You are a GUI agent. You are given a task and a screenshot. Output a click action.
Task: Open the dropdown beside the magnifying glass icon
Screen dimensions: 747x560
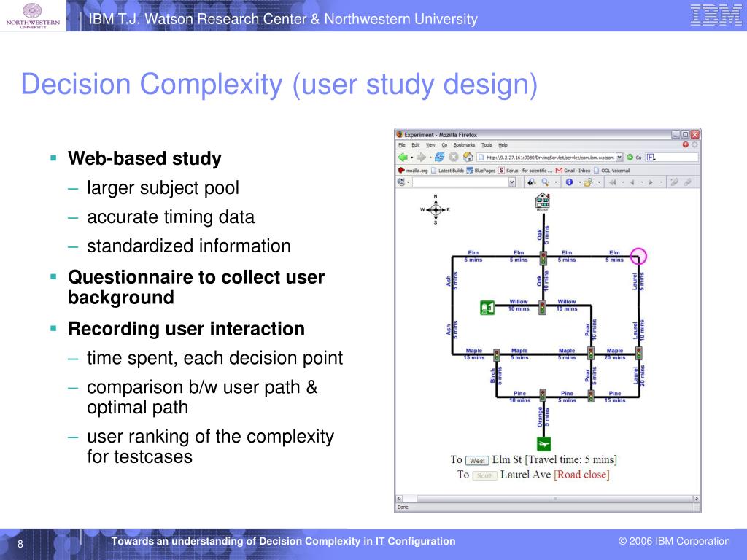click(x=555, y=182)
